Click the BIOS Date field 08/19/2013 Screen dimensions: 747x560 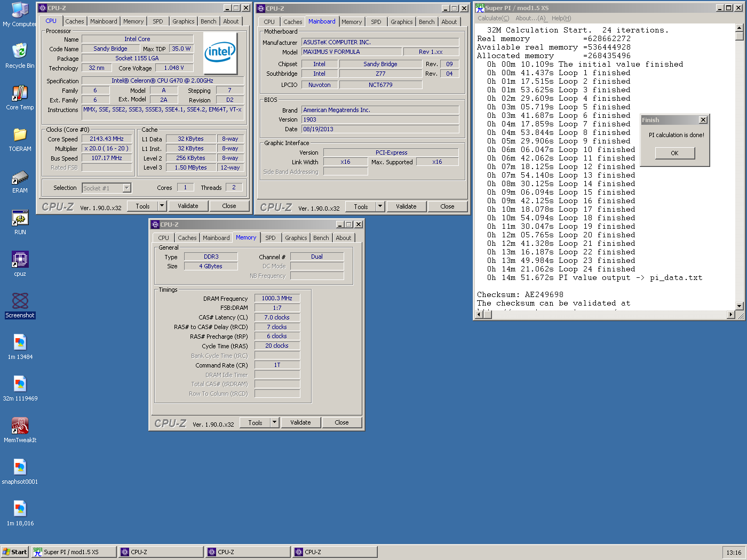[x=380, y=129]
